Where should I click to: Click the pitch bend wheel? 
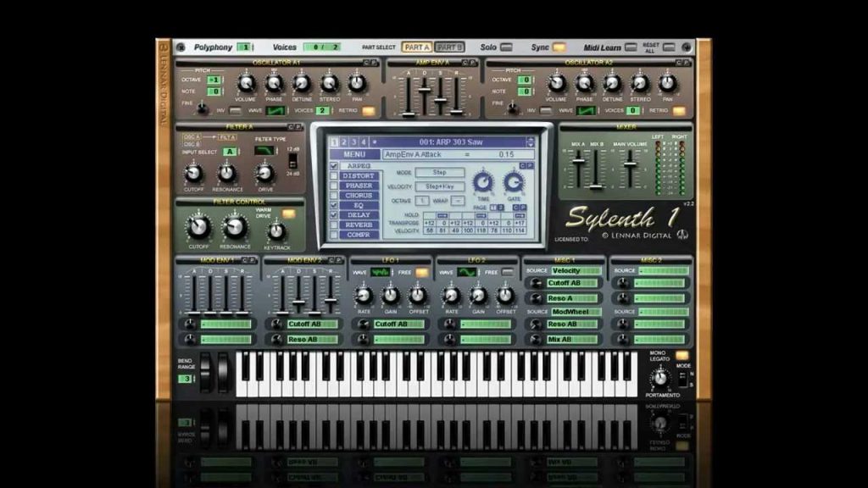coord(206,374)
